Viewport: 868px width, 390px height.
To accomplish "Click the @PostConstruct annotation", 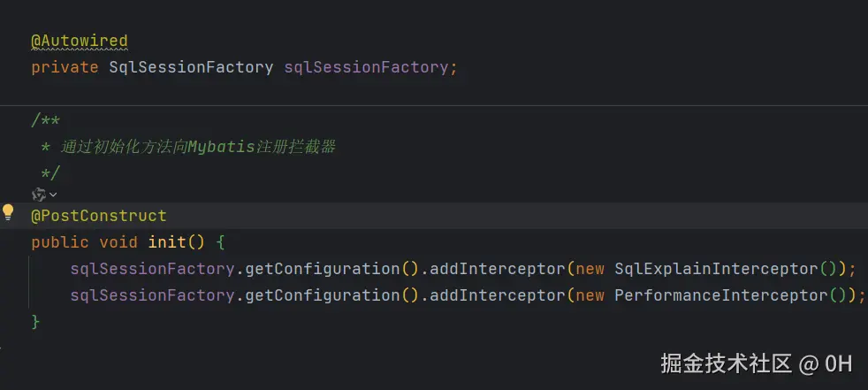I will coord(98,216).
